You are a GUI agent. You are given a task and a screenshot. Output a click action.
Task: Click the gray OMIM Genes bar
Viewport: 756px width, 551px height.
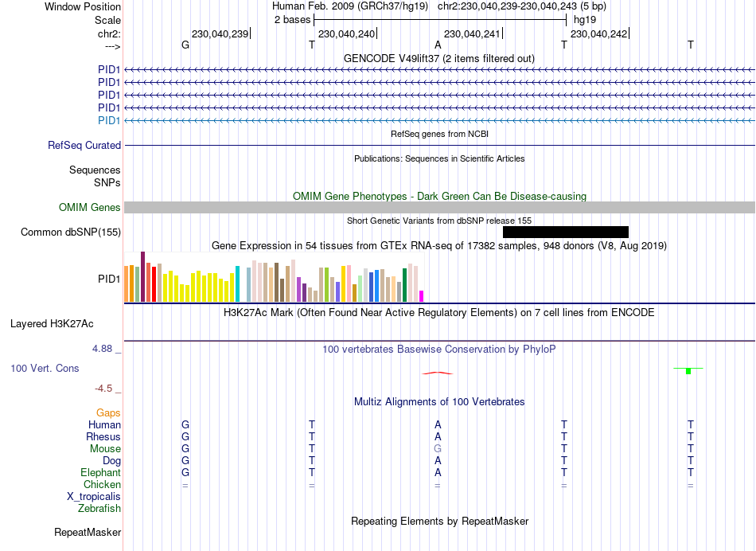439,208
